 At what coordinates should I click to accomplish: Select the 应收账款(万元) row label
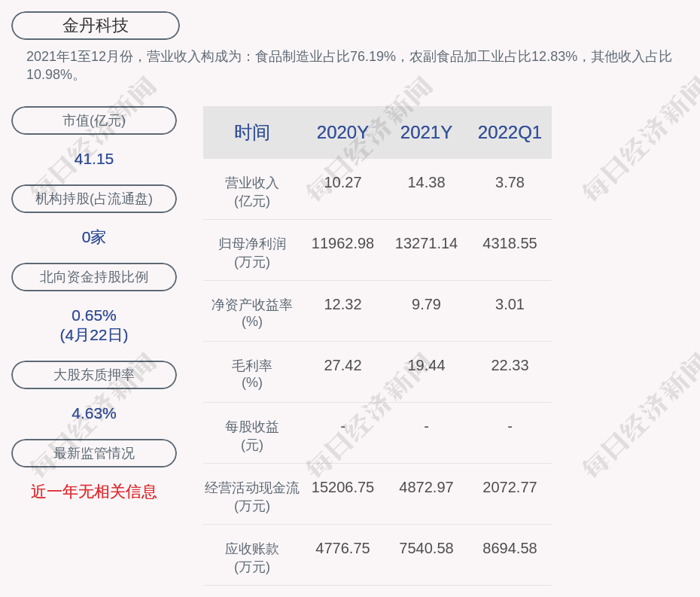(x=252, y=558)
